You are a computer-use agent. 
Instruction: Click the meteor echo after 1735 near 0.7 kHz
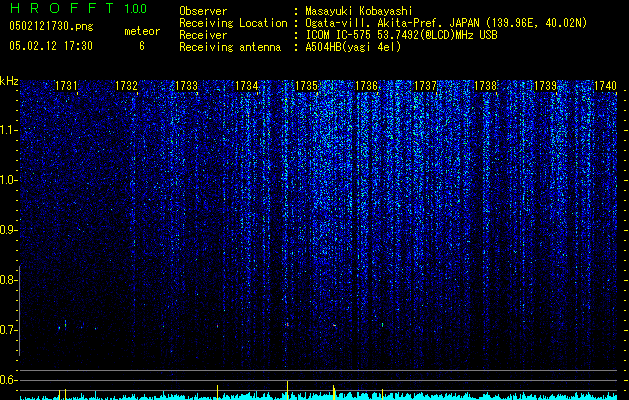click(334, 325)
